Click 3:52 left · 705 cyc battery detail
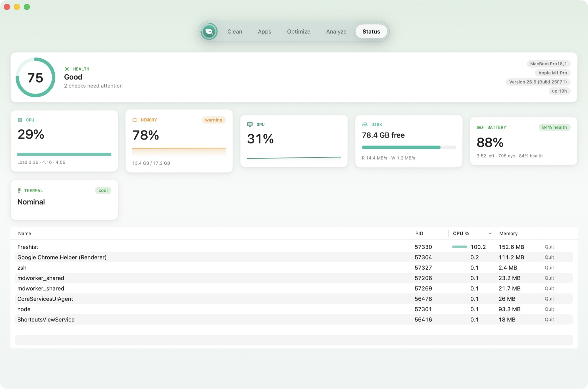Screen dimensions: 588x389 pyautogui.click(x=510, y=156)
